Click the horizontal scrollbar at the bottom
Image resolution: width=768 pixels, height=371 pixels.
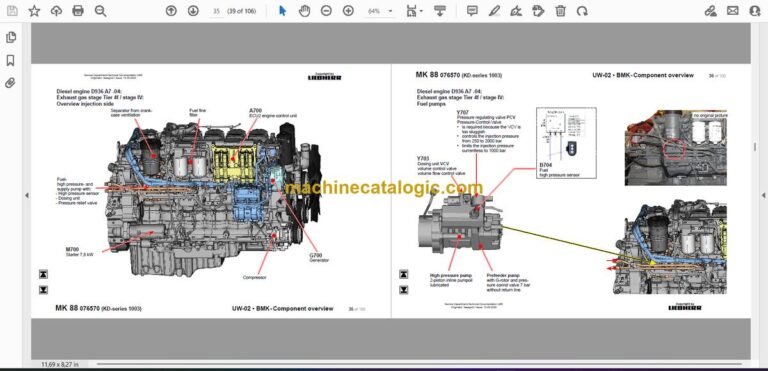click(x=419, y=364)
